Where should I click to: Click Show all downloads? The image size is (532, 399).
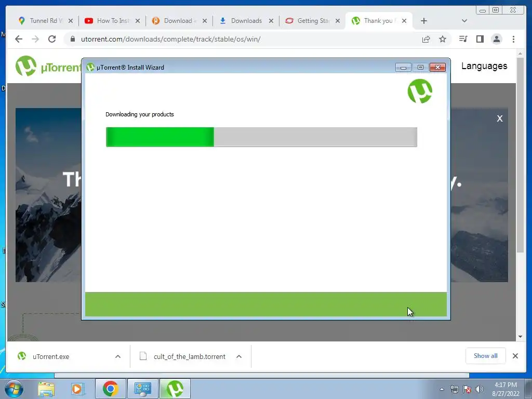pyautogui.click(x=486, y=356)
